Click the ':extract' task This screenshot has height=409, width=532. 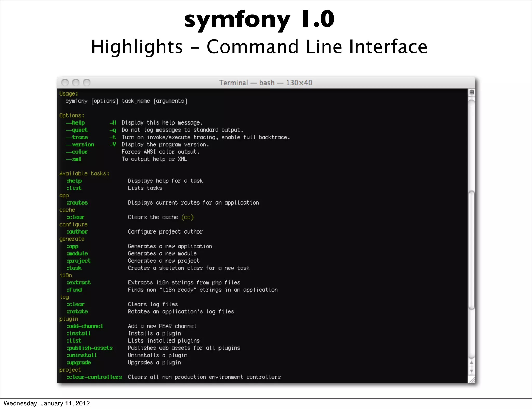point(79,283)
